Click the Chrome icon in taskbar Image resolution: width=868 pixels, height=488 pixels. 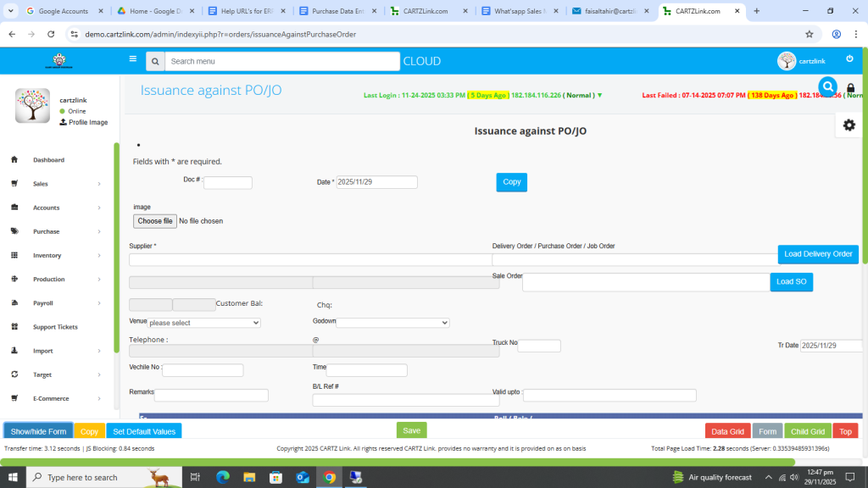pos(329,477)
